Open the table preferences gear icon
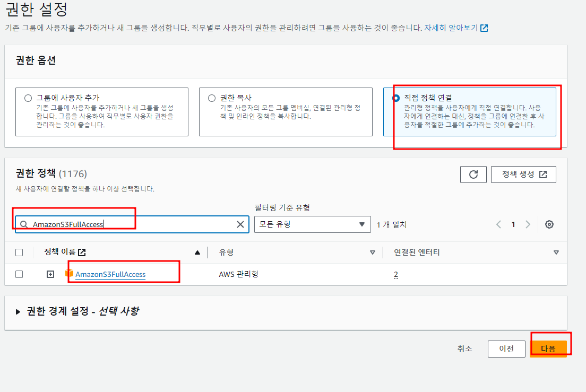 coord(549,224)
